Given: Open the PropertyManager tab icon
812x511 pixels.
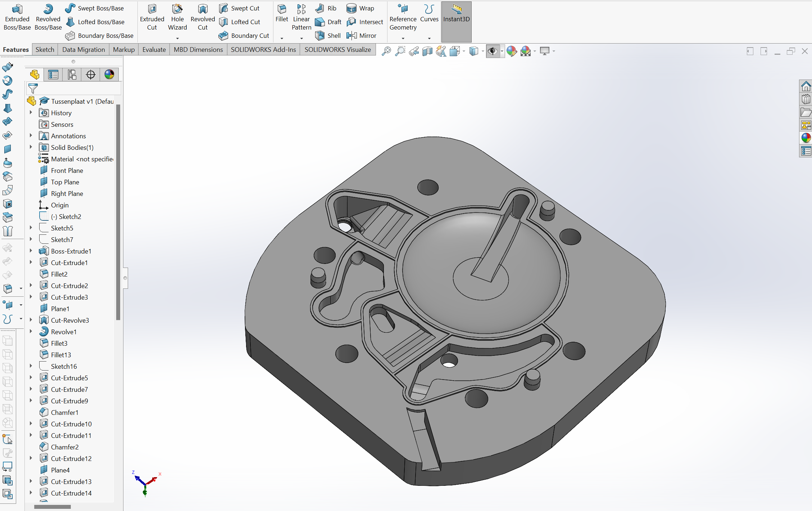Looking at the screenshot, I should 53,75.
